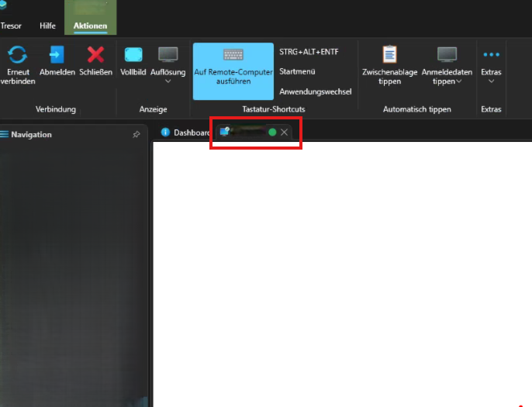This screenshot has width=532, height=407.
Task: Open the Tresor ribbon tab
Action: tap(11, 26)
